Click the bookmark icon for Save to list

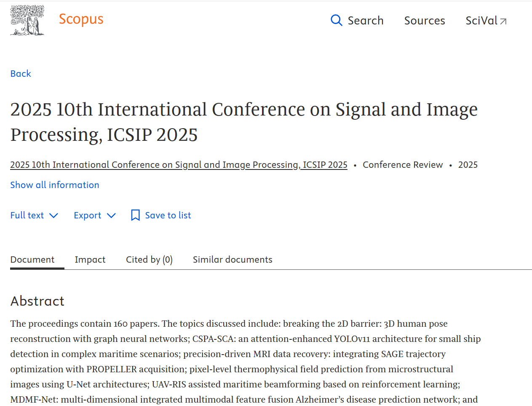coord(135,215)
